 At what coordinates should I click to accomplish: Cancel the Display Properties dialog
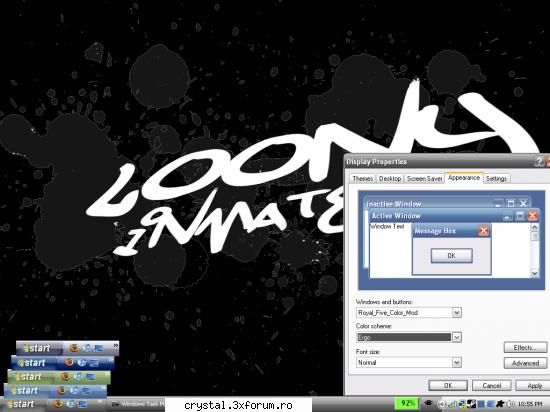tap(491, 385)
